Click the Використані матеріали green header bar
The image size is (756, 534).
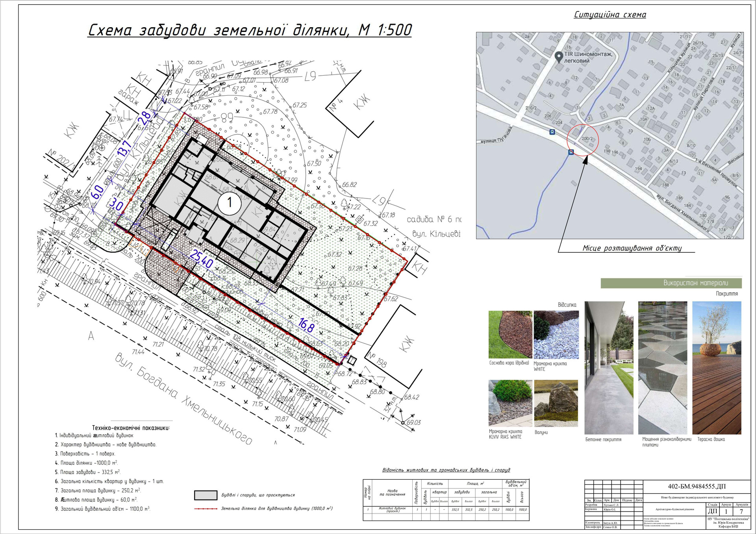coord(671,283)
